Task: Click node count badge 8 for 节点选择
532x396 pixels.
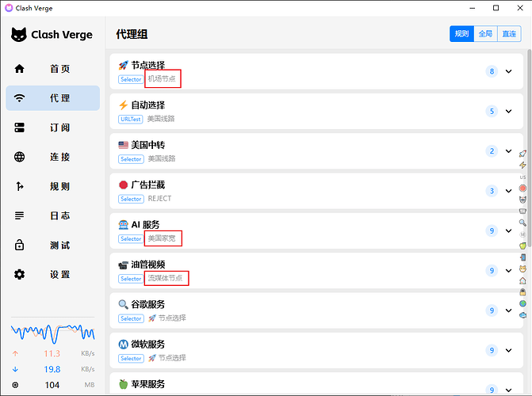Action: click(492, 71)
